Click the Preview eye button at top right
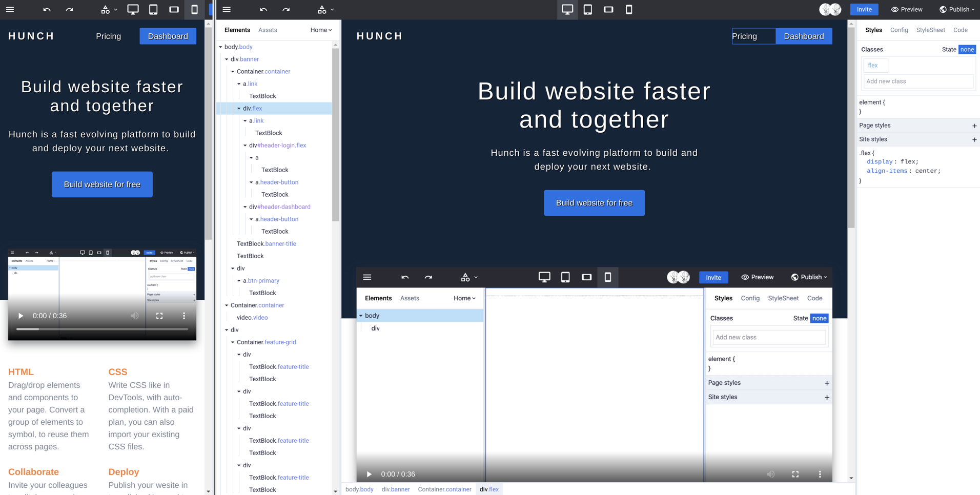Viewport: 980px width, 495px height. (x=906, y=10)
